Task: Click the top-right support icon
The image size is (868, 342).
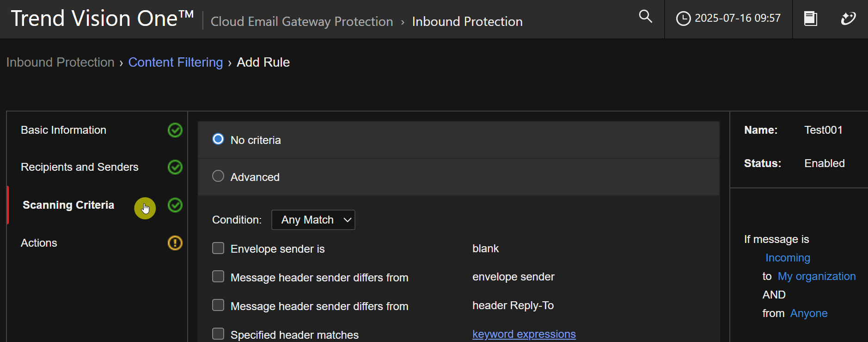Action: (x=848, y=19)
